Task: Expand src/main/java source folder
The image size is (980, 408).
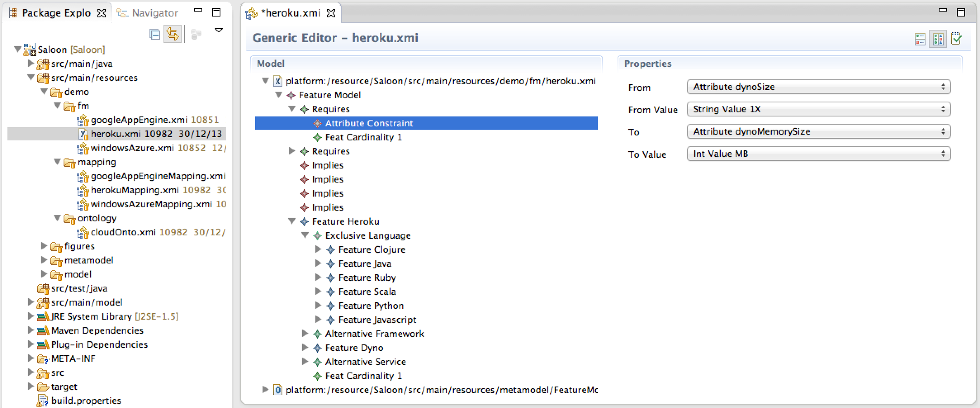Action: pyautogui.click(x=31, y=63)
